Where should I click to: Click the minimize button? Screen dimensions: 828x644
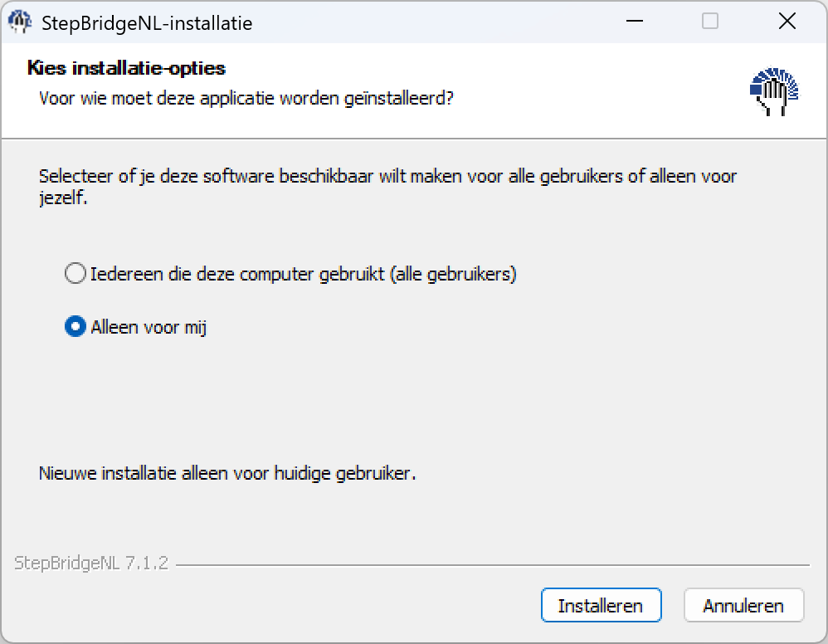pyautogui.click(x=634, y=21)
